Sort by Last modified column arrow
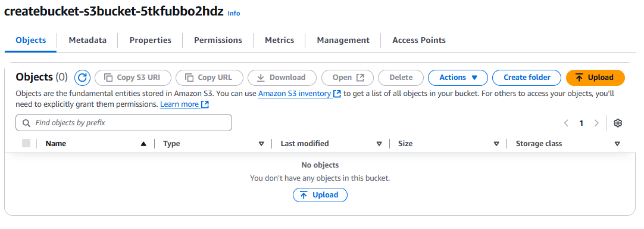 [x=379, y=144]
